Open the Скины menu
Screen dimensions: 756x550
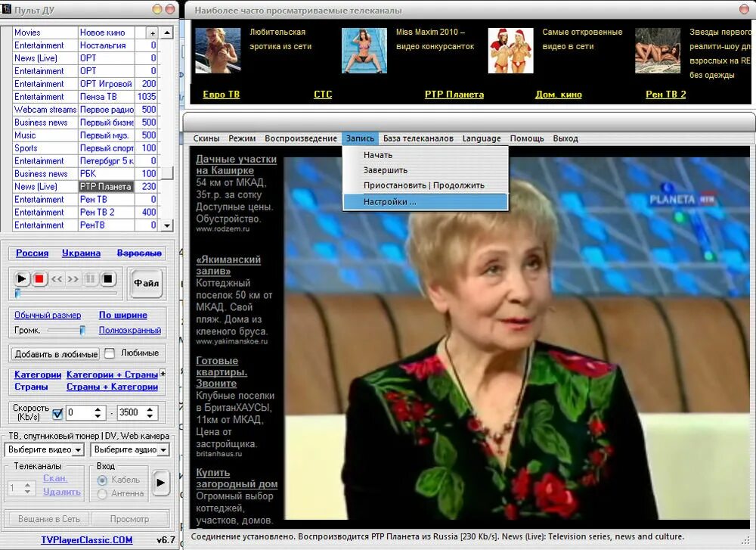[x=206, y=138]
